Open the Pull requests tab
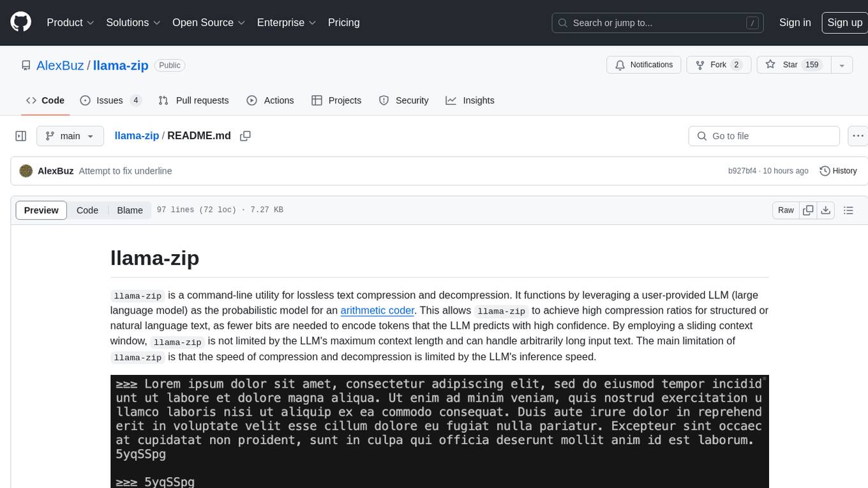 coord(193,100)
